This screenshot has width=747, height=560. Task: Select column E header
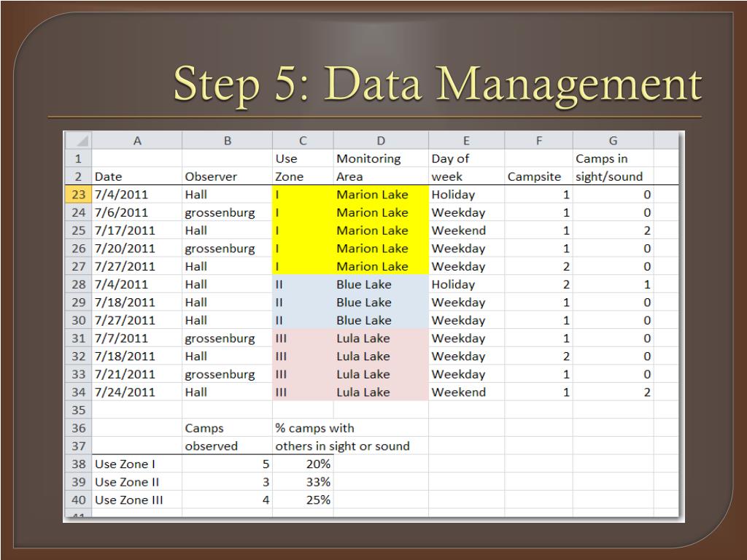coord(466,141)
